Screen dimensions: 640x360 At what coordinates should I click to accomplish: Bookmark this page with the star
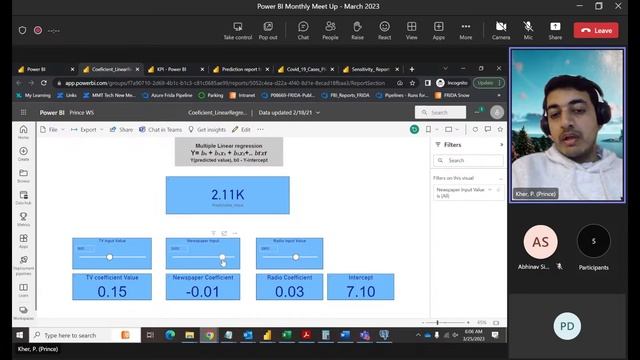412,83
